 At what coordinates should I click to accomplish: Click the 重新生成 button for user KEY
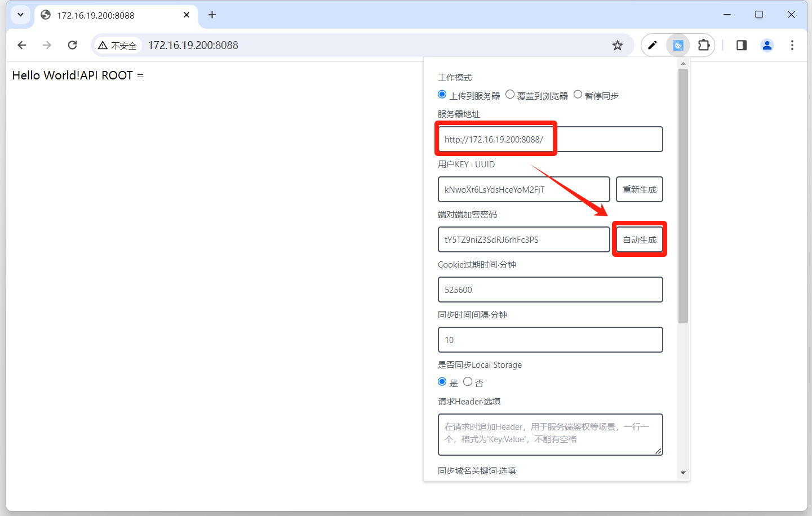click(x=639, y=189)
